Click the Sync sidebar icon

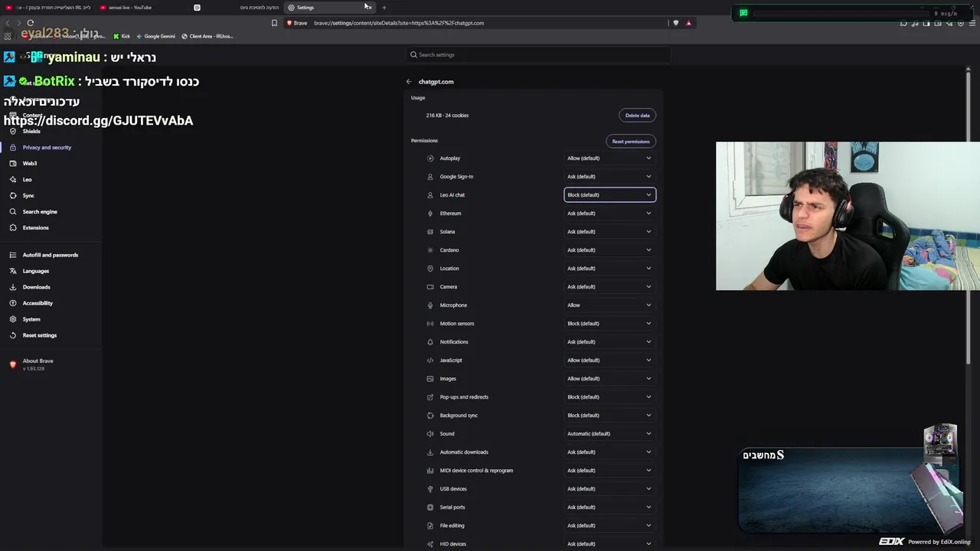[x=13, y=196]
